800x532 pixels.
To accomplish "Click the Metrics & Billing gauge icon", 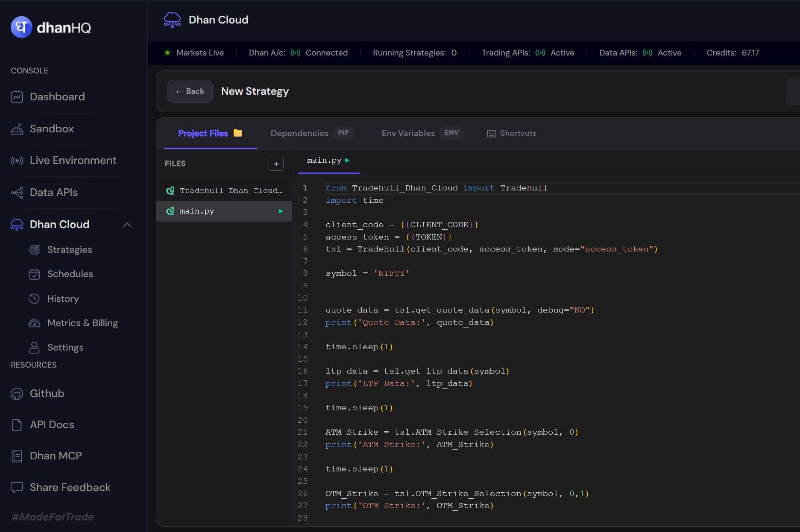I will (x=34, y=323).
